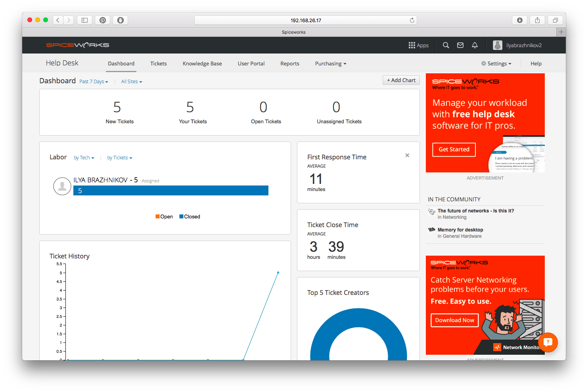This screenshot has height=392, width=588.
Task: Click the search magnifier icon
Action: [446, 45]
